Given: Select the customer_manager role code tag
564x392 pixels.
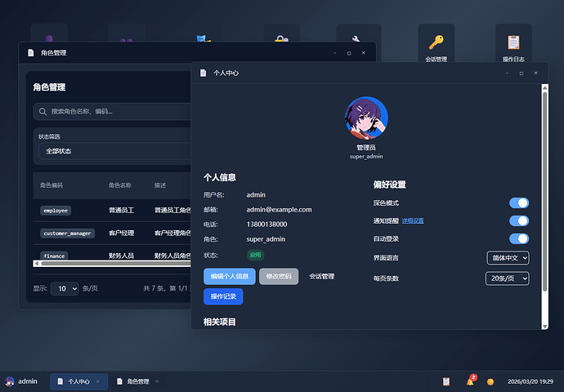Looking at the screenshot, I should click(x=67, y=234).
